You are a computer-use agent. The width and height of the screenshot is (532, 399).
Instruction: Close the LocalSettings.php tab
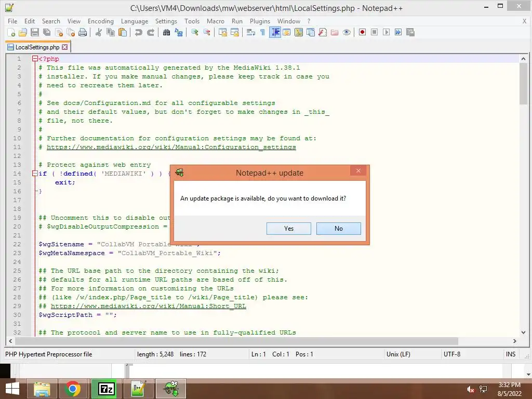pyautogui.click(x=65, y=47)
